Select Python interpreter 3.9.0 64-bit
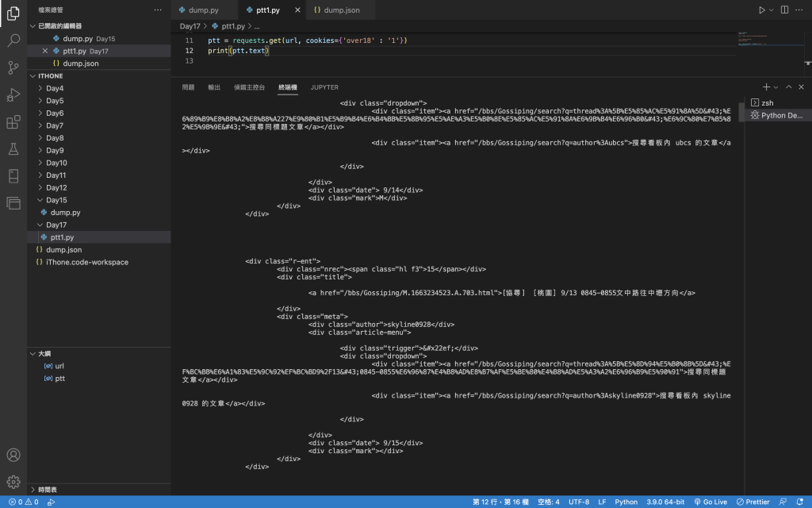The width and height of the screenshot is (812, 508). point(665,502)
